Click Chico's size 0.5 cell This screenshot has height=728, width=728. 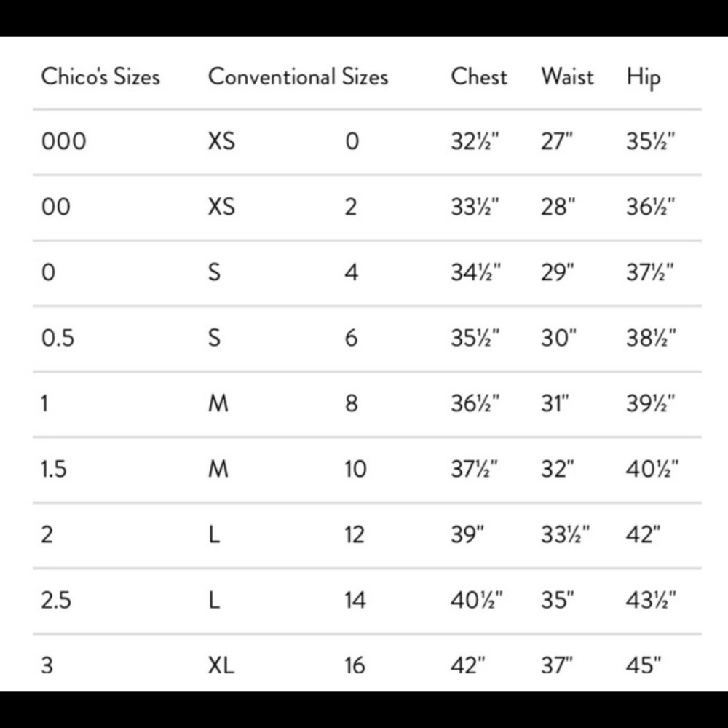pyautogui.click(x=58, y=338)
